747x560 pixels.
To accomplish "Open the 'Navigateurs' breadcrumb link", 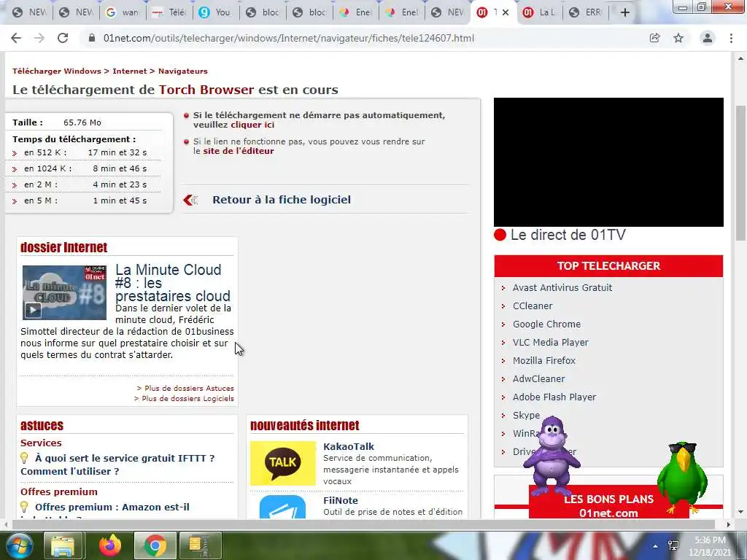I will 183,71.
